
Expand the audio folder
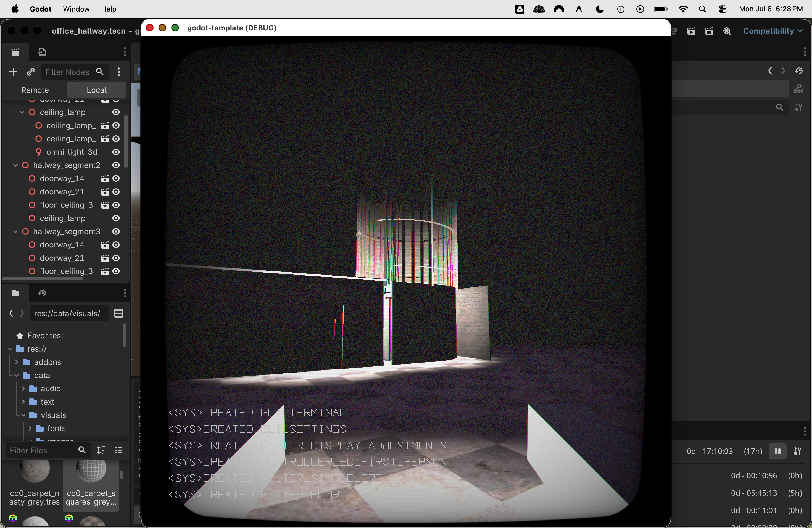(23, 389)
